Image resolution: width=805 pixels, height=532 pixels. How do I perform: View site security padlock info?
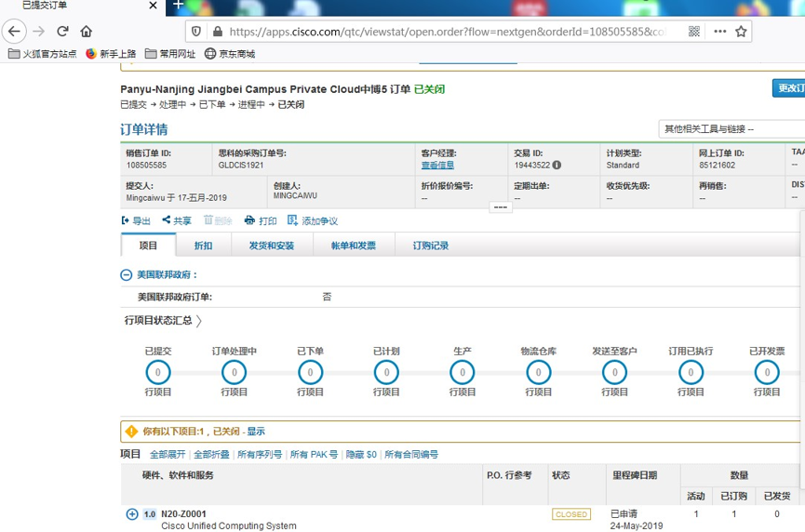click(218, 32)
